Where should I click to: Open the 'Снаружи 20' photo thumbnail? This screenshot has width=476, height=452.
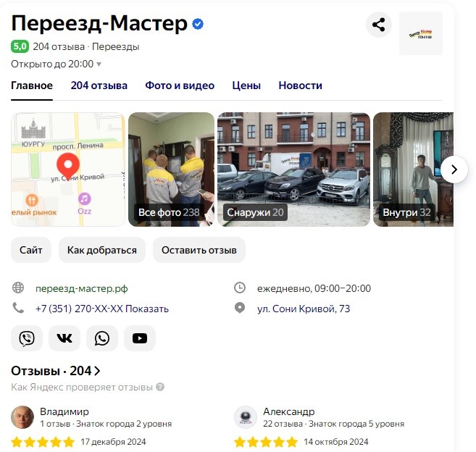[x=293, y=169]
